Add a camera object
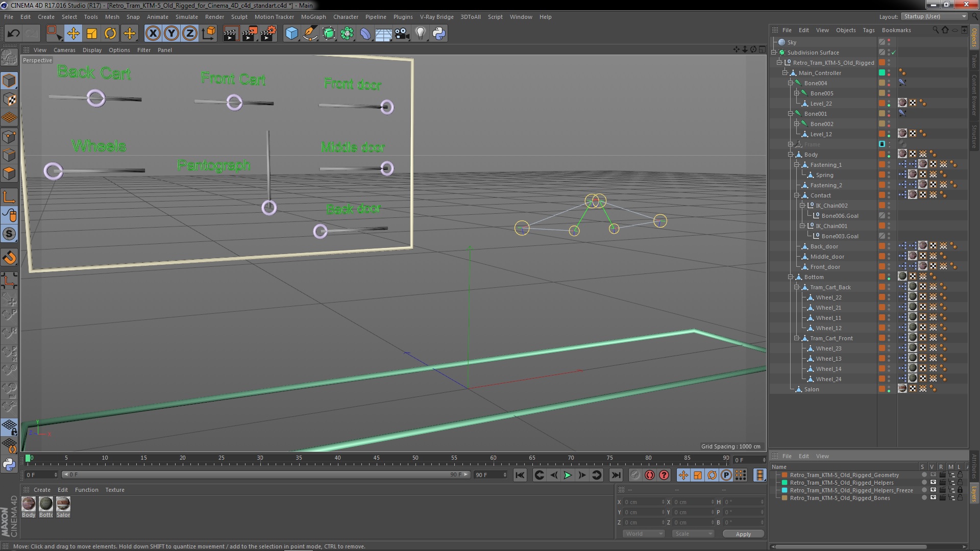The width and height of the screenshot is (980, 551). point(402,34)
